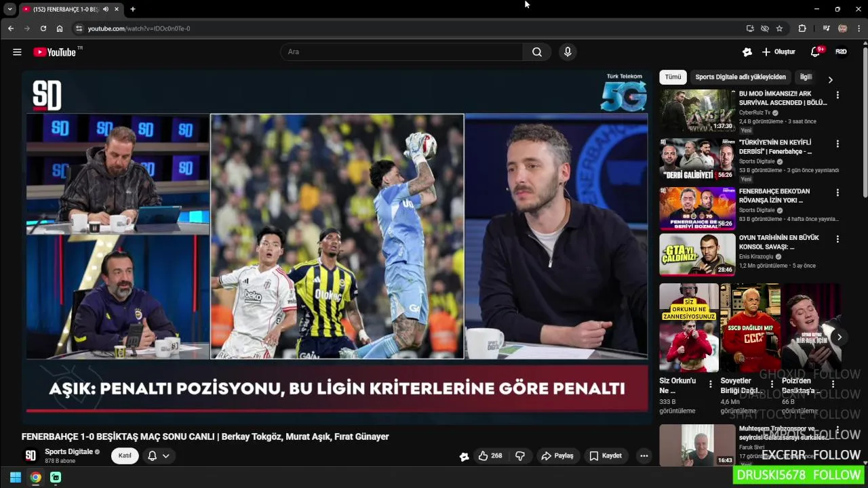Open Chrome three-dot menu

pyautogui.click(x=859, y=28)
